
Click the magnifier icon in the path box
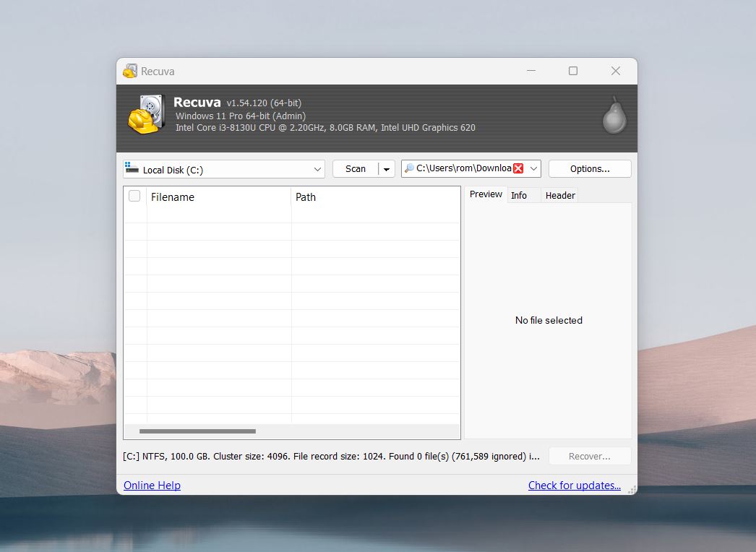409,168
